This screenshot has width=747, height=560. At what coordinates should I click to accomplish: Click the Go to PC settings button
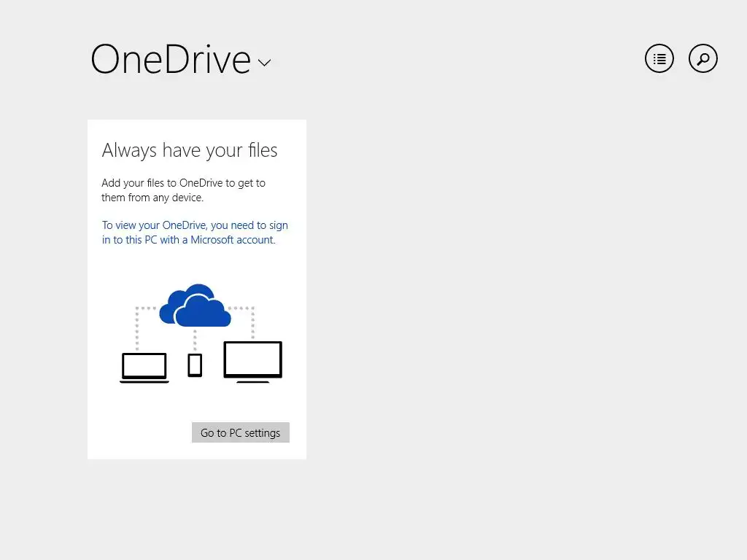pyautogui.click(x=241, y=432)
